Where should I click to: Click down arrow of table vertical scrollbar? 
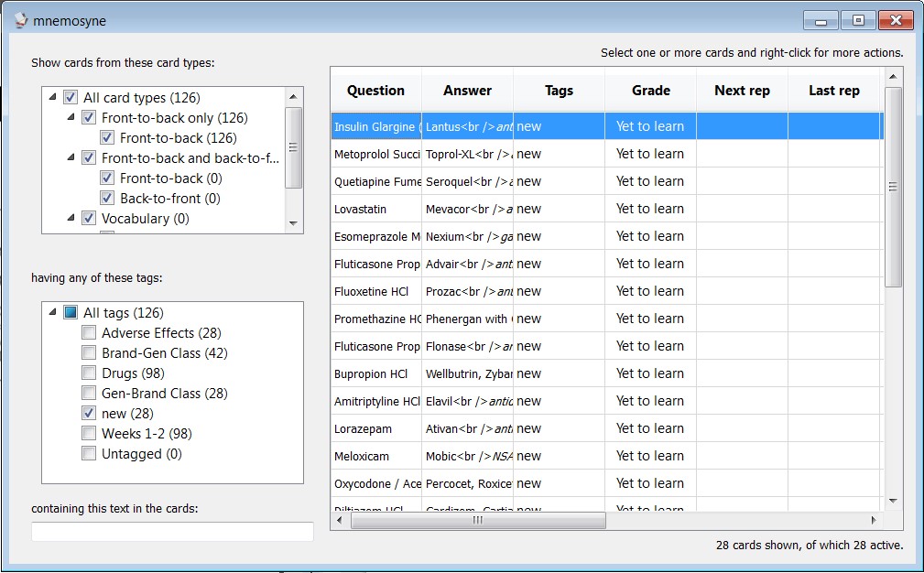click(x=893, y=501)
